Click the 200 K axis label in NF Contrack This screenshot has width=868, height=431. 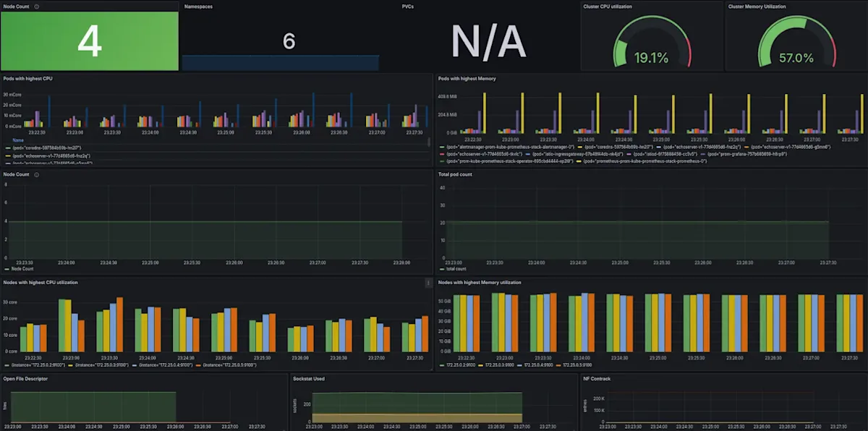[598, 398]
